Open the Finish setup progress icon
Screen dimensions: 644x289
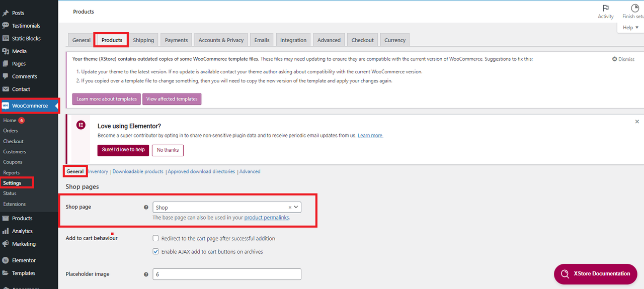point(634,8)
